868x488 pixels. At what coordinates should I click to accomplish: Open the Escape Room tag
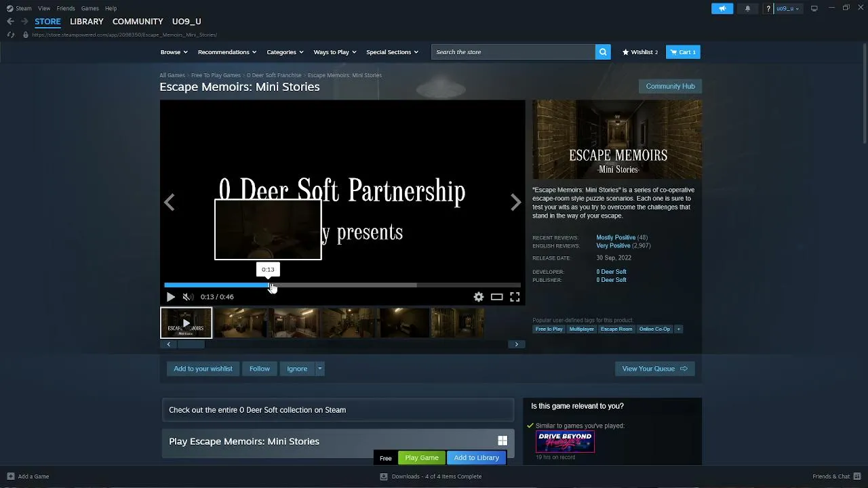click(x=616, y=329)
